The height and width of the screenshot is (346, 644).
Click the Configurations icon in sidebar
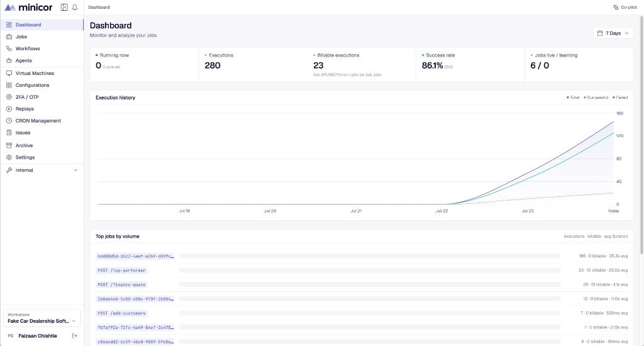click(9, 85)
